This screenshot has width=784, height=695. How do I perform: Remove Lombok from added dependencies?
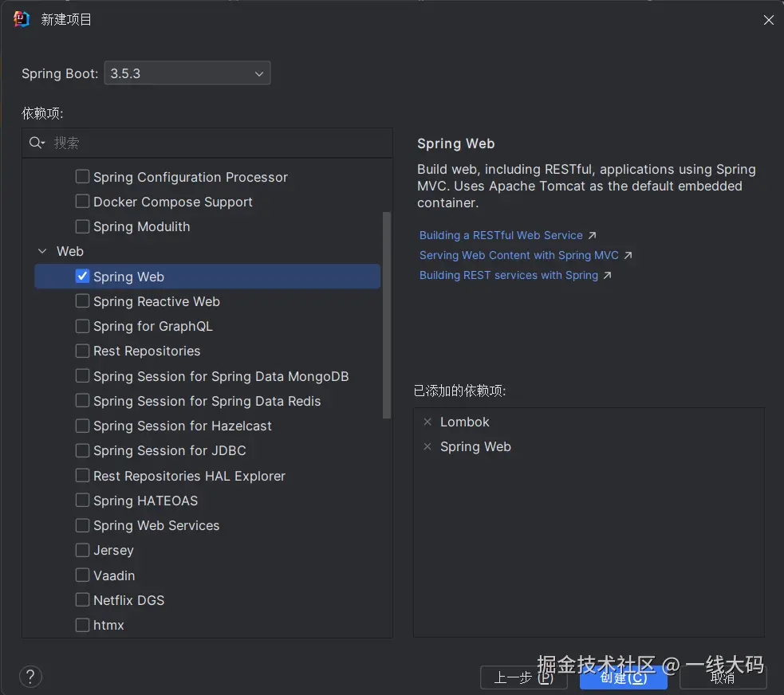[x=427, y=422]
